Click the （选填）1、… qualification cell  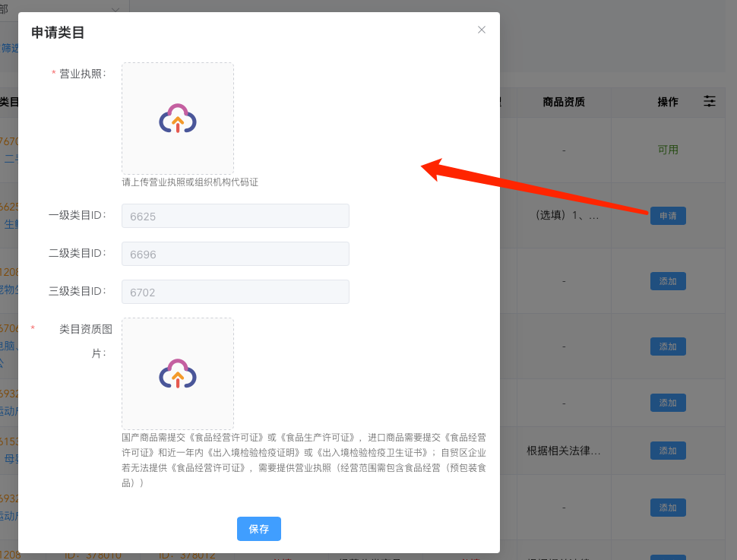[x=564, y=216]
